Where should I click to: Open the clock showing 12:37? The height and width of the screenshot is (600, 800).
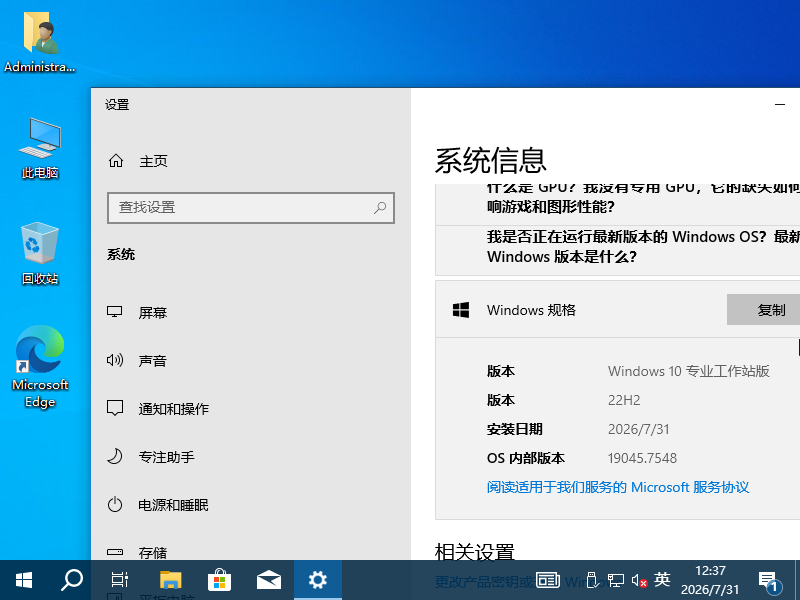710,580
